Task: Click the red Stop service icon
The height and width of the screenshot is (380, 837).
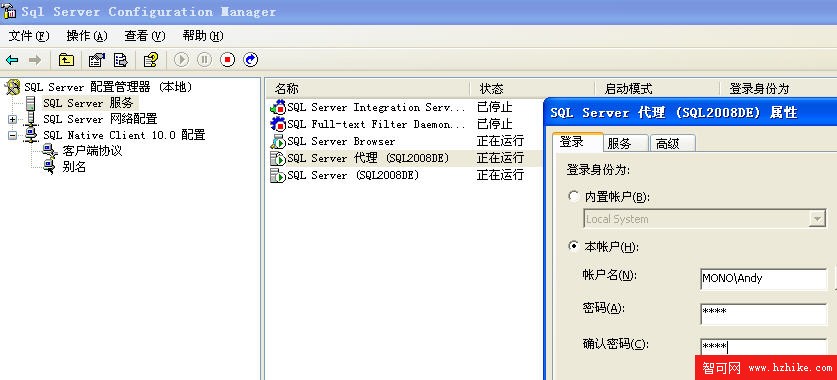Action: coord(228,60)
